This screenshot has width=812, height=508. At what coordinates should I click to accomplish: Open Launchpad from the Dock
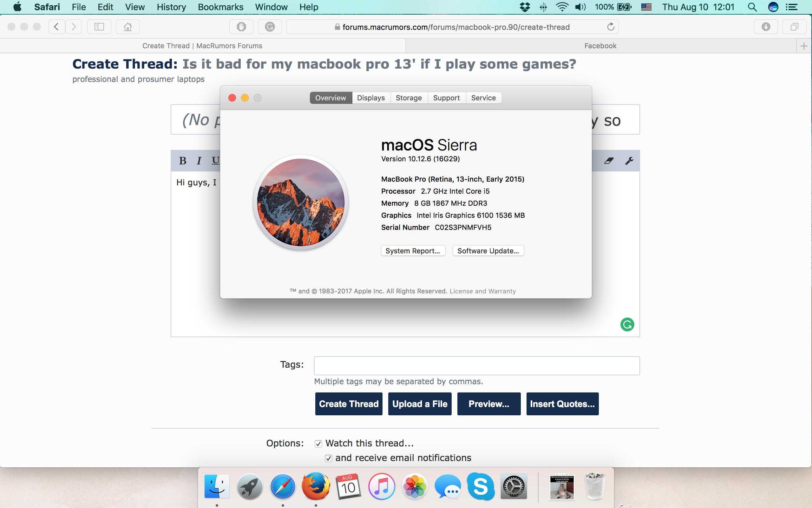point(250,486)
